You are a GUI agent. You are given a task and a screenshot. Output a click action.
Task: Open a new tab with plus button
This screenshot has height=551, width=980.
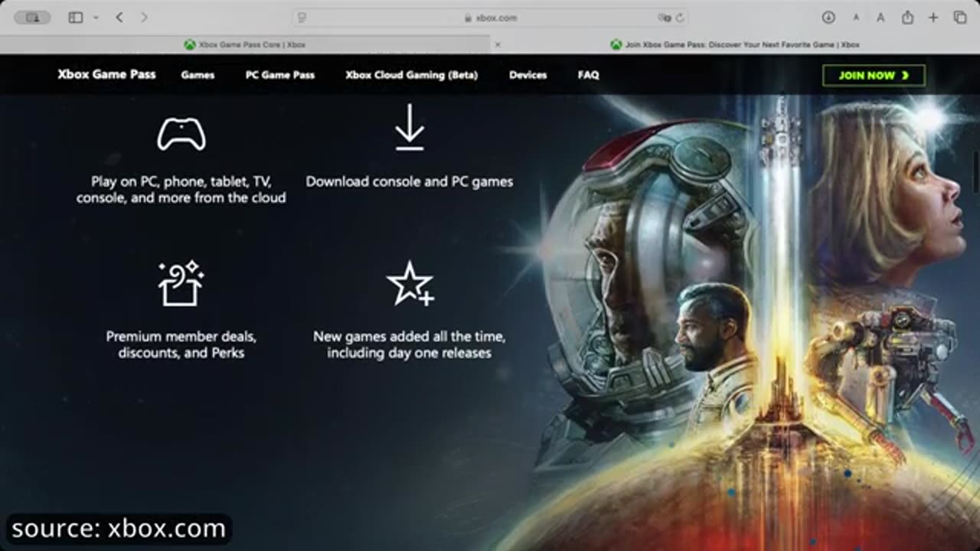coord(933,17)
